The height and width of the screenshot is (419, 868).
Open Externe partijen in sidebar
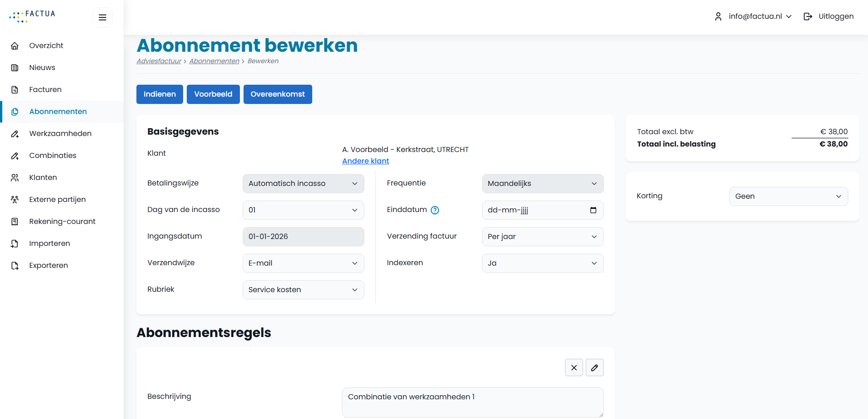tap(62, 200)
